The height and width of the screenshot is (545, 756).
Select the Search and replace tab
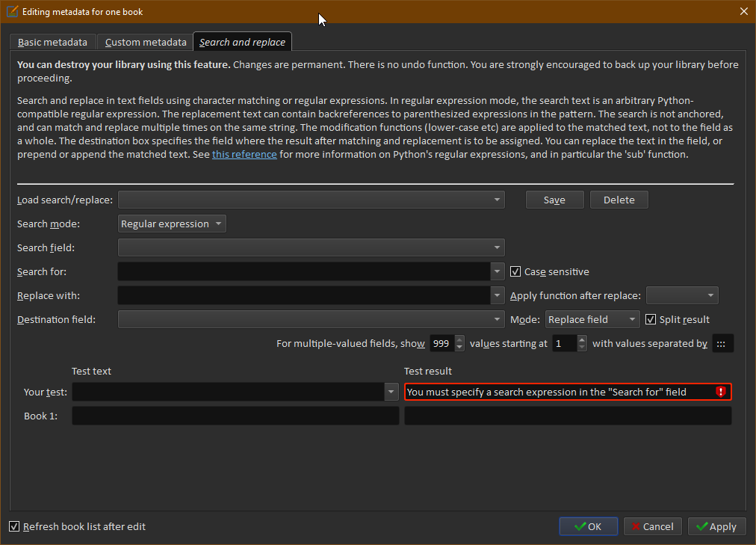[242, 42]
